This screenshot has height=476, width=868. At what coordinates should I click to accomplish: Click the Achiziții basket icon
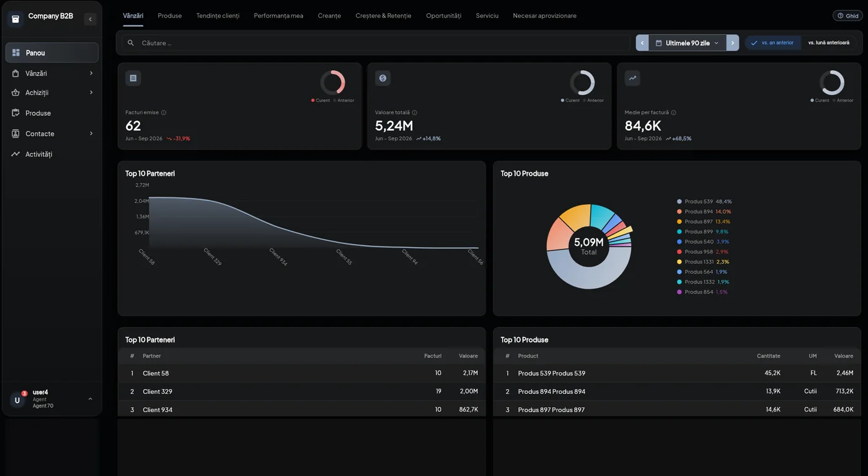pos(15,92)
